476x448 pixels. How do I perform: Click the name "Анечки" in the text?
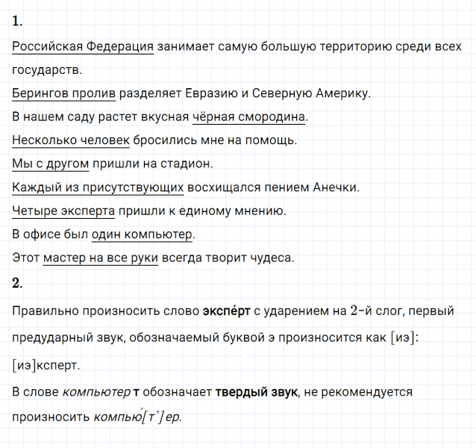337,187
